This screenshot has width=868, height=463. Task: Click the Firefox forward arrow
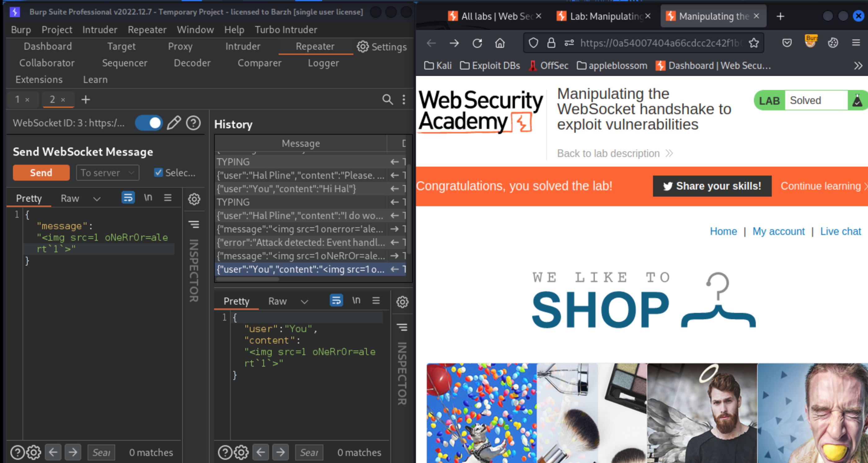[x=454, y=43]
